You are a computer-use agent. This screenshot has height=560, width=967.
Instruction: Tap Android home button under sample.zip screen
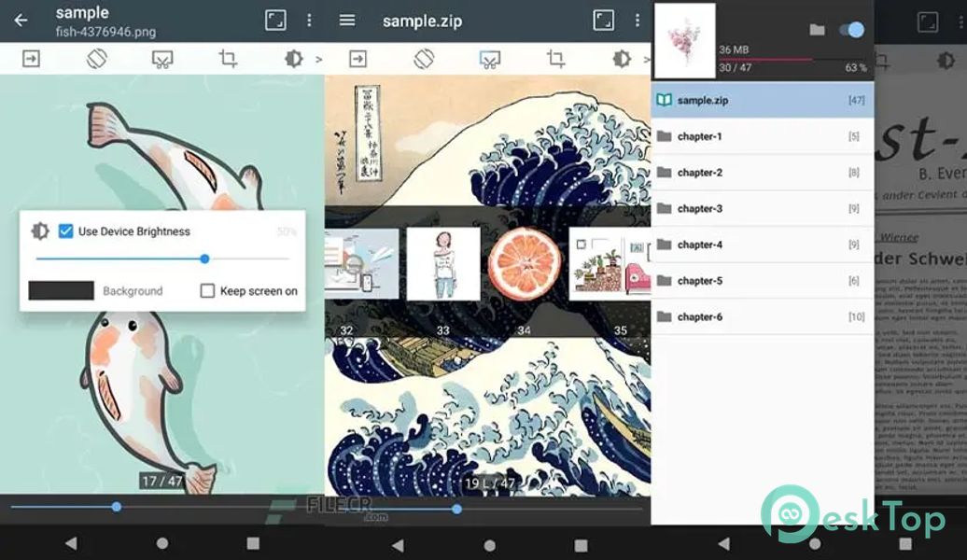490,545
